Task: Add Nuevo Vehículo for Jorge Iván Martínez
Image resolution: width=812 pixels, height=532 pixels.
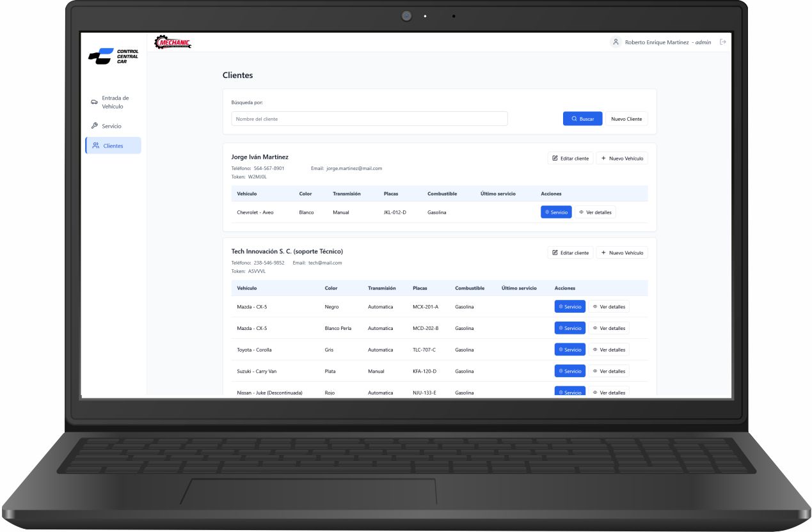Action: click(621, 158)
